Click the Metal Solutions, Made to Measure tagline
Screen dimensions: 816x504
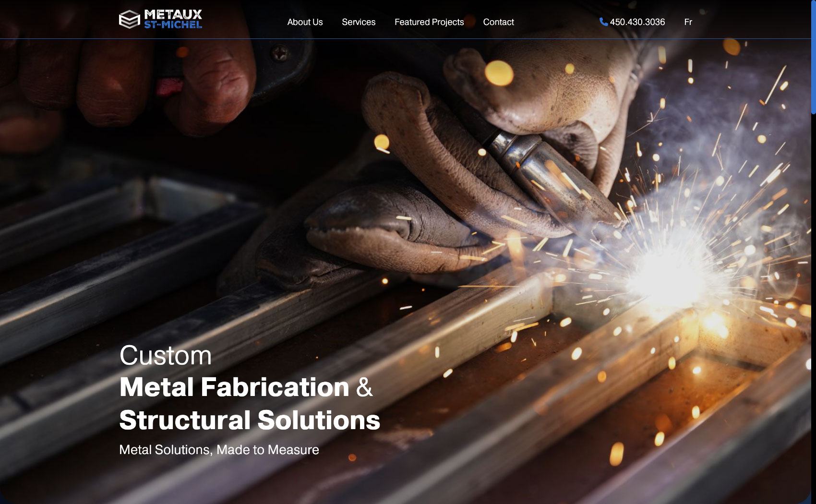click(219, 450)
